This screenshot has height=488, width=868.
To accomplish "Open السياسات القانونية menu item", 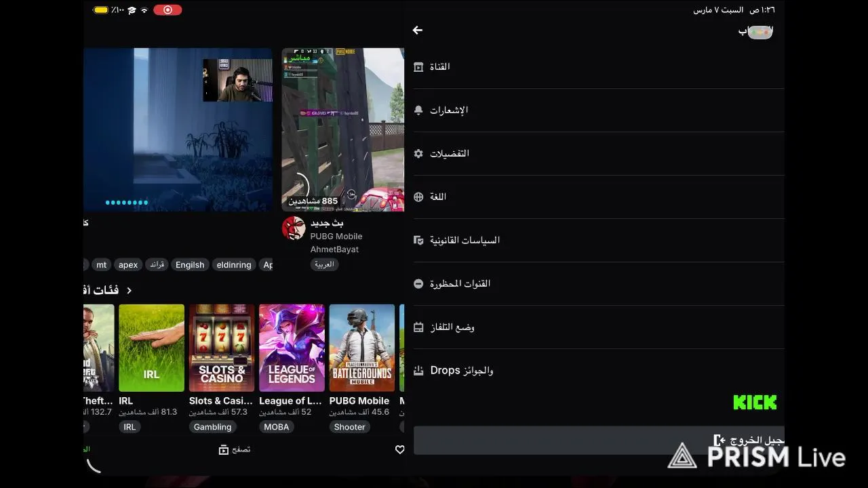I will (x=599, y=241).
